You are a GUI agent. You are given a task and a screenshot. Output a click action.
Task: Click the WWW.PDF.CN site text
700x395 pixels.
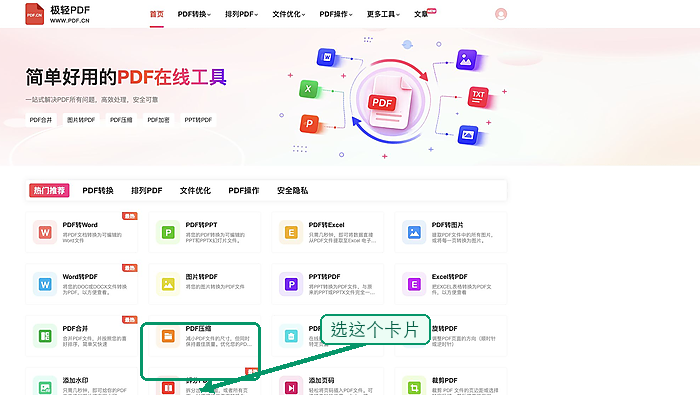click(70, 21)
